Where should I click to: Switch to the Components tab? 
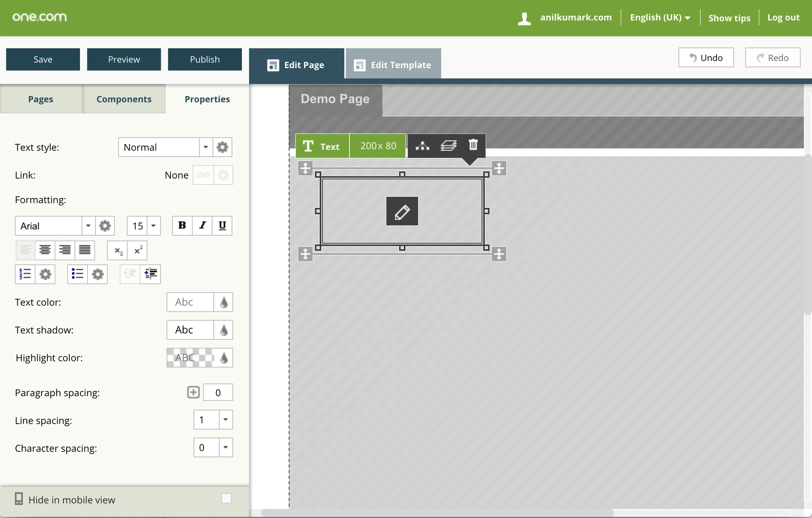(124, 99)
